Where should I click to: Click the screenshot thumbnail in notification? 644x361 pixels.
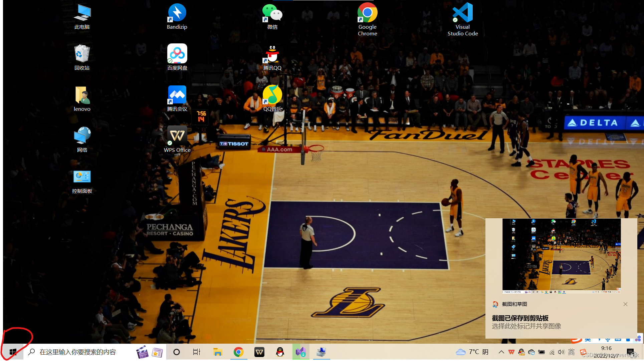pos(561,256)
